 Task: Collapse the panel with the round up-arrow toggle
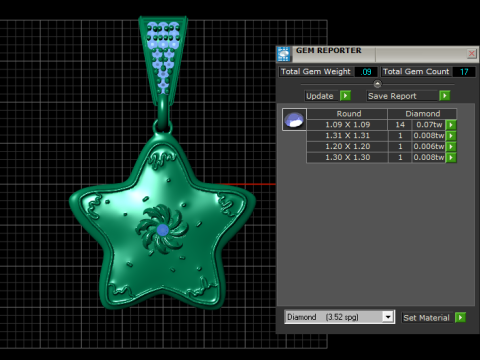[377, 84]
